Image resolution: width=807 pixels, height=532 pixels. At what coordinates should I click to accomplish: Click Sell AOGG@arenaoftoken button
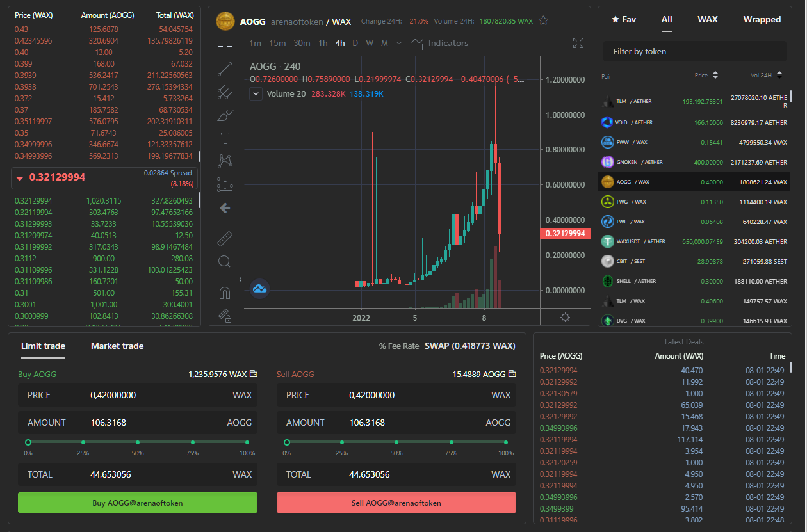click(396, 503)
